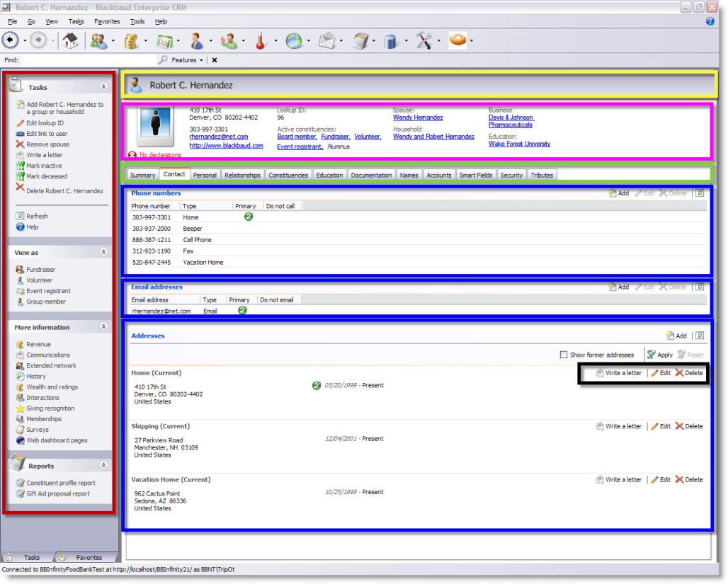
Task: Click the volunteers people toolbar icon
Action: click(x=229, y=41)
